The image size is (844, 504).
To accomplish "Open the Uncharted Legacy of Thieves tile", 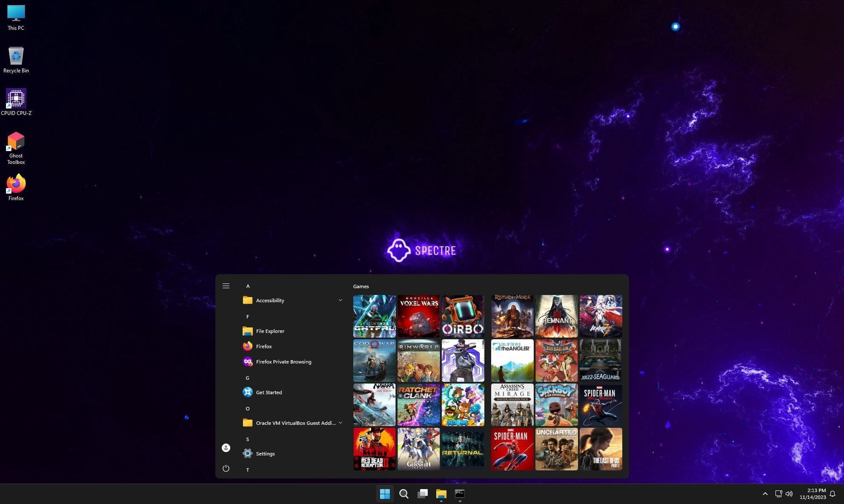I will (x=557, y=449).
